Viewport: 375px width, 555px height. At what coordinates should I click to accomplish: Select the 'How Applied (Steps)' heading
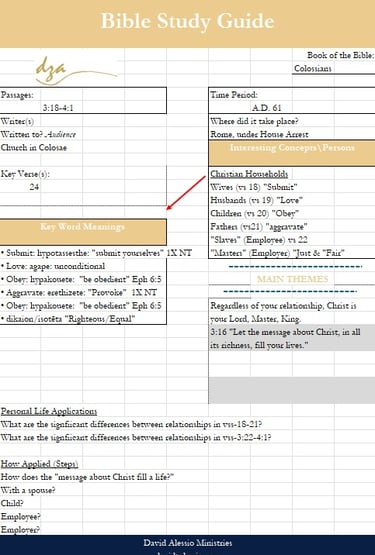pyautogui.click(x=39, y=464)
